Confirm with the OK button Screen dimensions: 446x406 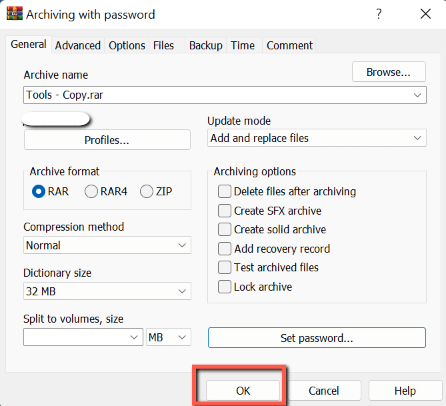(x=243, y=391)
